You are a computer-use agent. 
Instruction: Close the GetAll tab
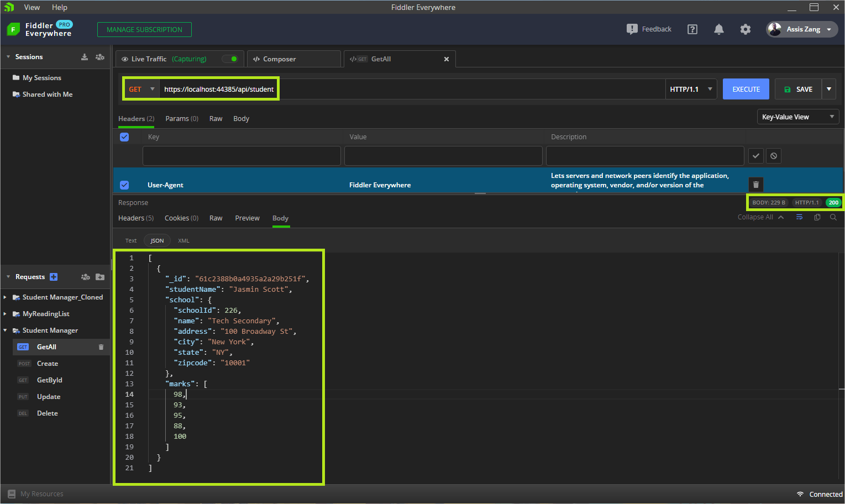pyautogui.click(x=447, y=59)
